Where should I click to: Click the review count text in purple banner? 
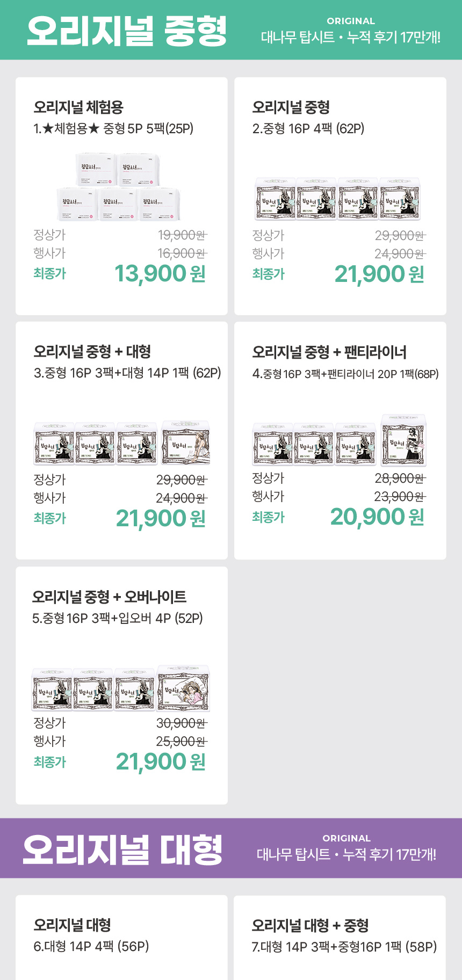tap(346, 854)
